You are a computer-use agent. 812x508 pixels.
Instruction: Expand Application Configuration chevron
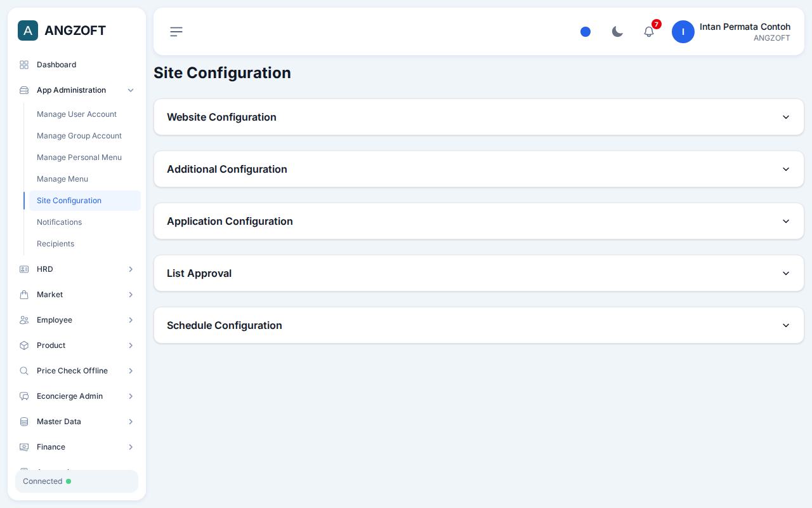point(786,221)
